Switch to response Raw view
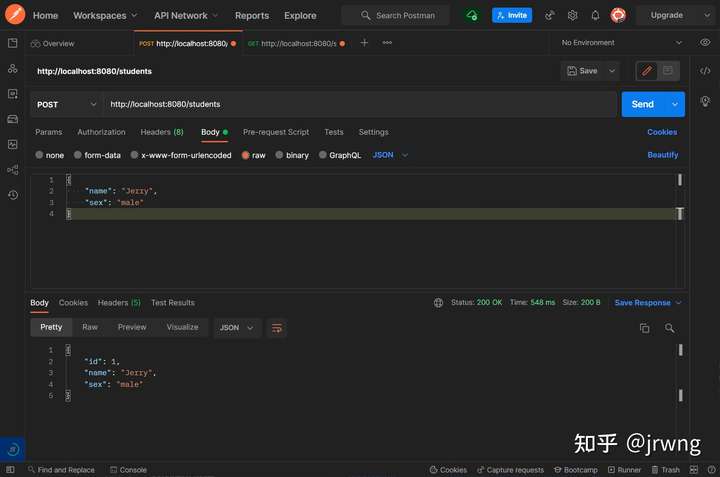The height and width of the screenshot is (477, 720). pos(90,327)
